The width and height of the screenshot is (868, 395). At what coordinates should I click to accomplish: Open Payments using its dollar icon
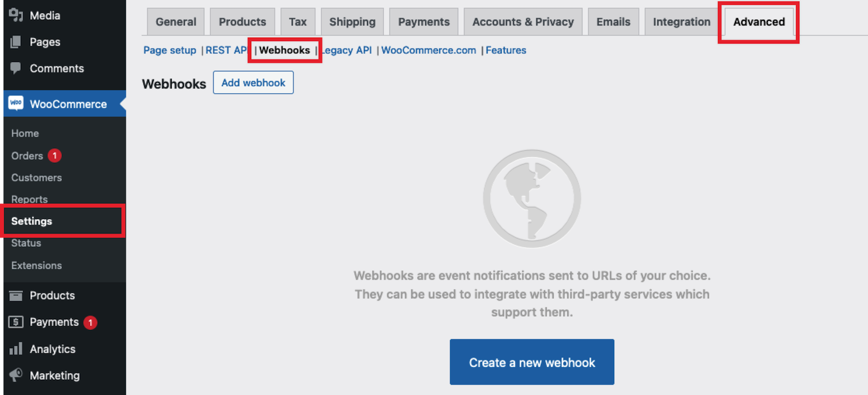click(16, 322)
